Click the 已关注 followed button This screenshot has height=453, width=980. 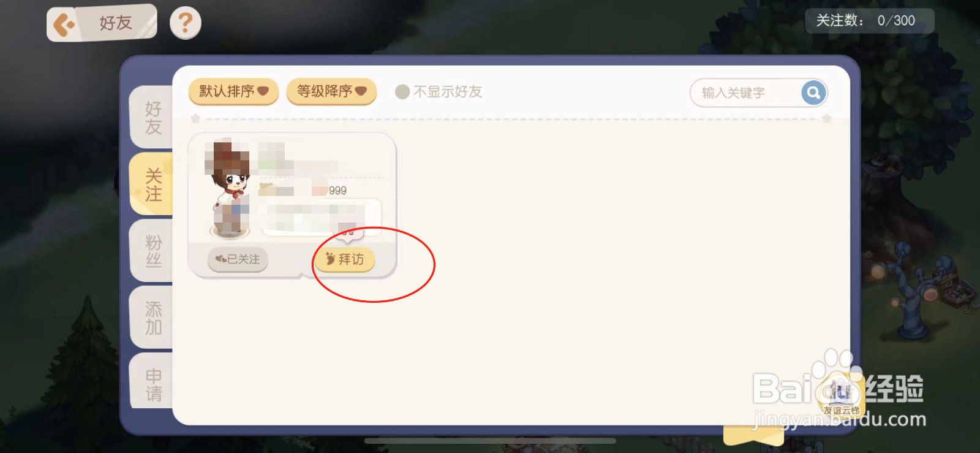click(238, 259)
